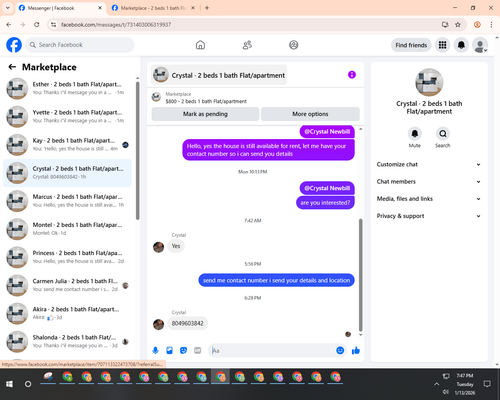500x400 pixels.
Task: Bookmark this page with the star icon
Action: [458, 25]
